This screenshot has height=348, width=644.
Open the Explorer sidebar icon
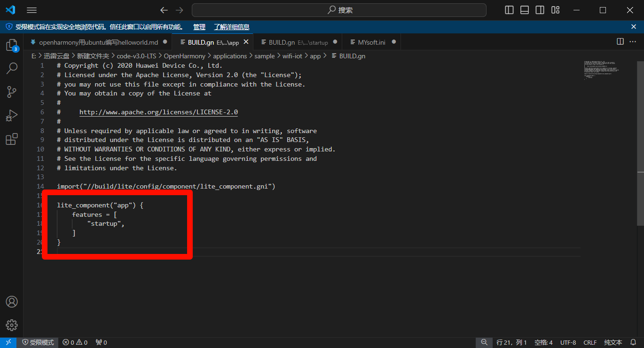point(11,45)
